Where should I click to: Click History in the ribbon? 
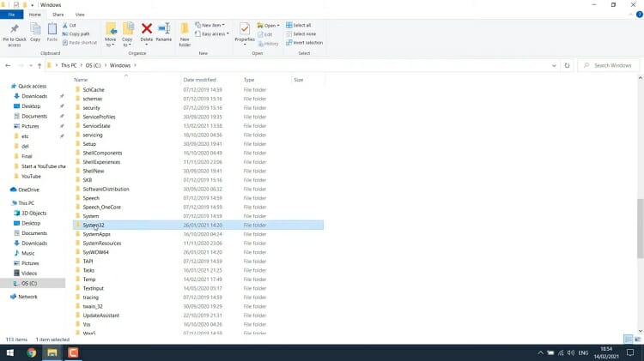(268, 44)
